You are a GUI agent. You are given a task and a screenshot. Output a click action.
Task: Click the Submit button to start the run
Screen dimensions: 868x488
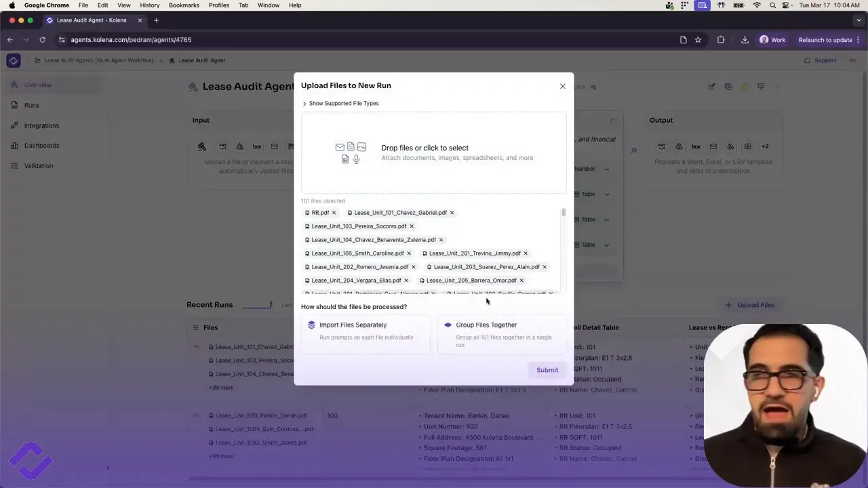pos(547,369)
